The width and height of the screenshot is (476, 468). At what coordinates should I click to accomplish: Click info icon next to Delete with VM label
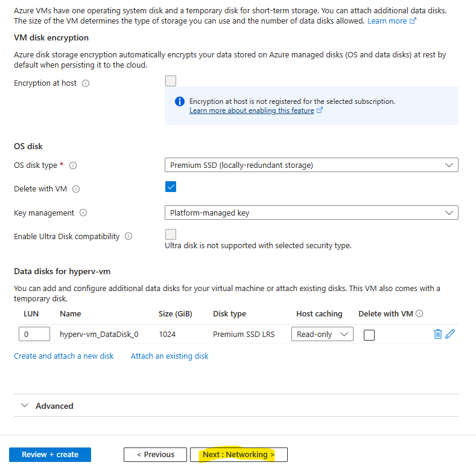click(x=76, y=189)
